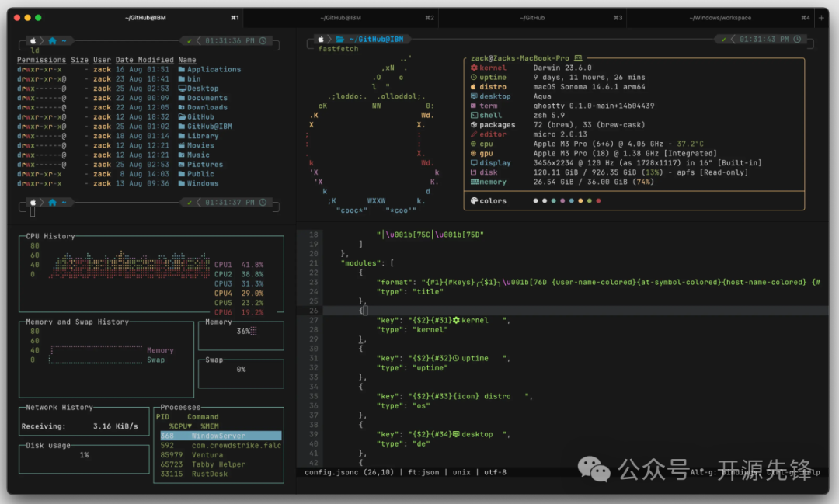Screen dimensions: 839x504
Task: Click the bin folder icon
Action: click(181, 79)
